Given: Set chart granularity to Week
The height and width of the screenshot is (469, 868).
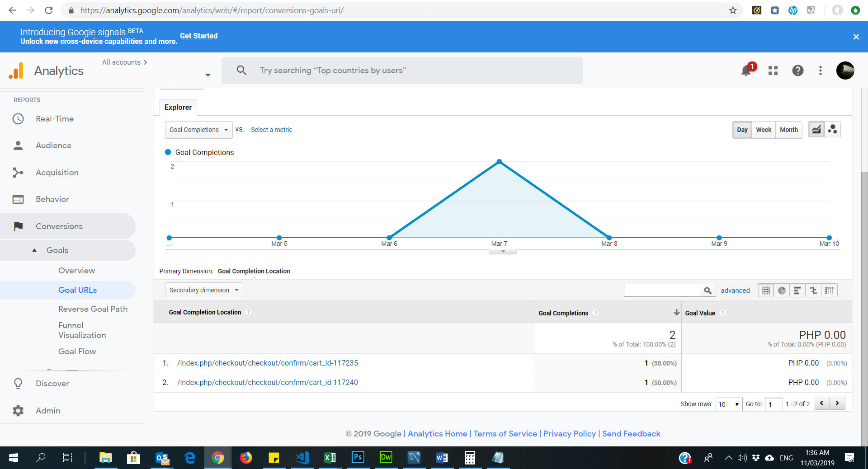Looking at the screenshot, I should pos(764,130).
